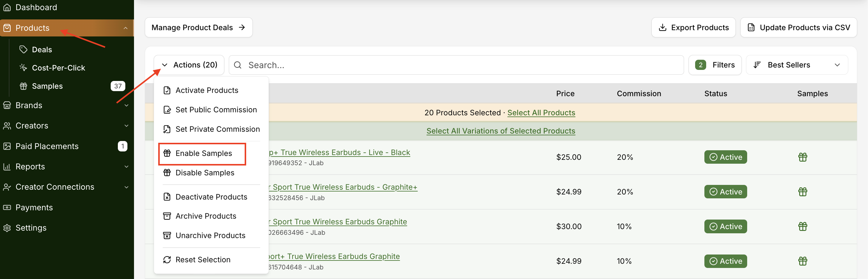
Task: Click the Payments icon in the sidebar
Action: 7,207
